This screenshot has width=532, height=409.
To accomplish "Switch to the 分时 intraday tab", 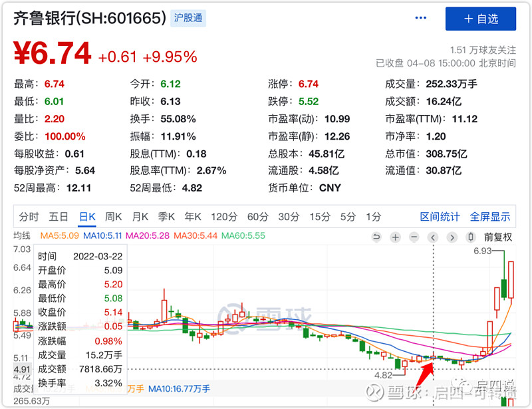I will (x=29, y=216).
